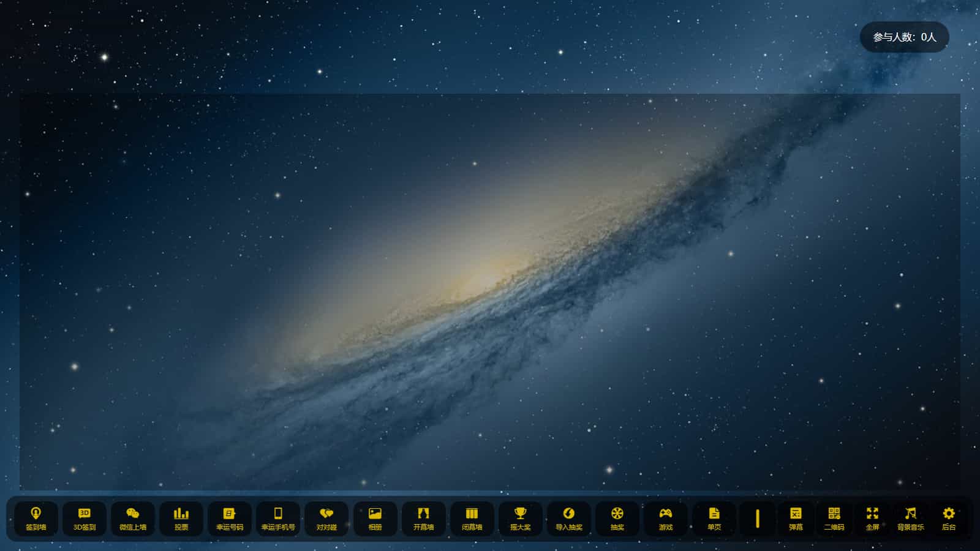Open the 对对碰 matching game
This screenshot has height=551, width=980.
[x=326, y=519]
